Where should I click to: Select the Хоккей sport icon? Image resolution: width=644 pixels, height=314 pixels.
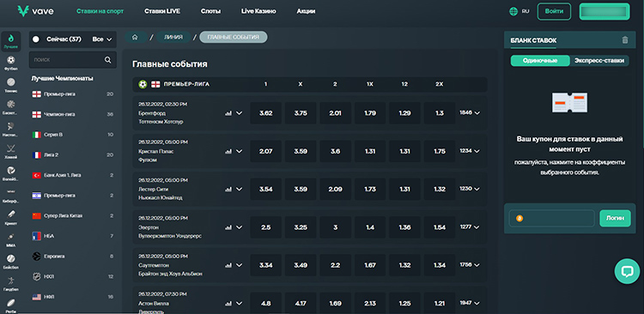[10, 148]
